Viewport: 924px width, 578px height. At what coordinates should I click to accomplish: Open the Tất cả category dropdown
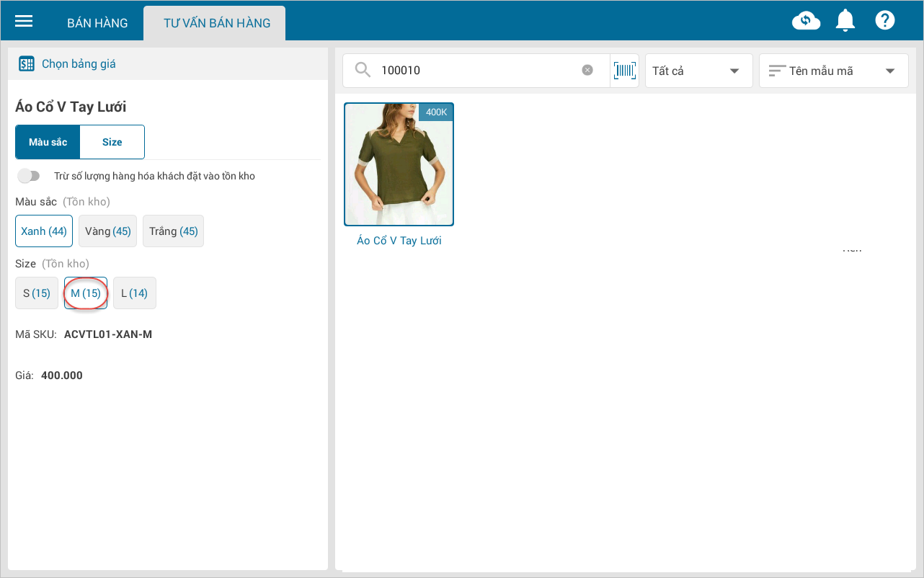698,71
